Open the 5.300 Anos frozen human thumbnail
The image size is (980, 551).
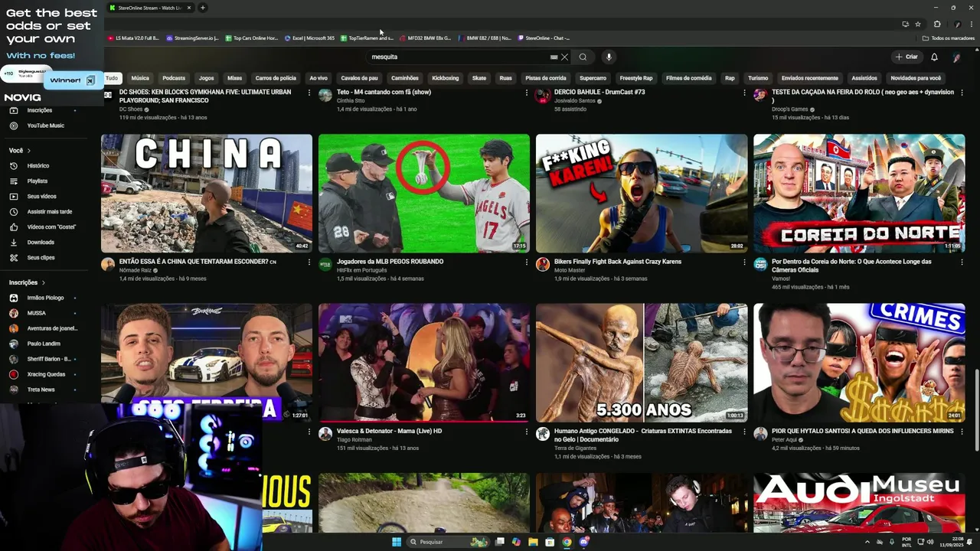click(x=642, y=363)
